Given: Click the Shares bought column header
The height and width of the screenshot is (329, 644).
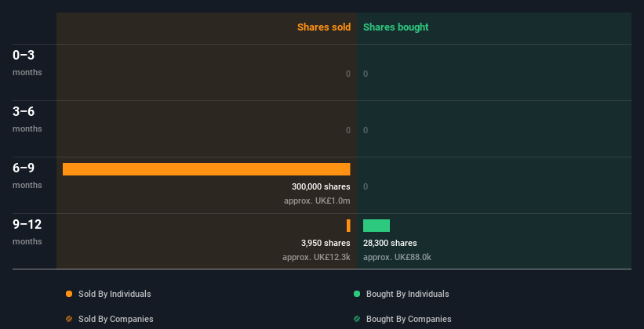Looking at the screenshot, I should (x=396, y=27).
